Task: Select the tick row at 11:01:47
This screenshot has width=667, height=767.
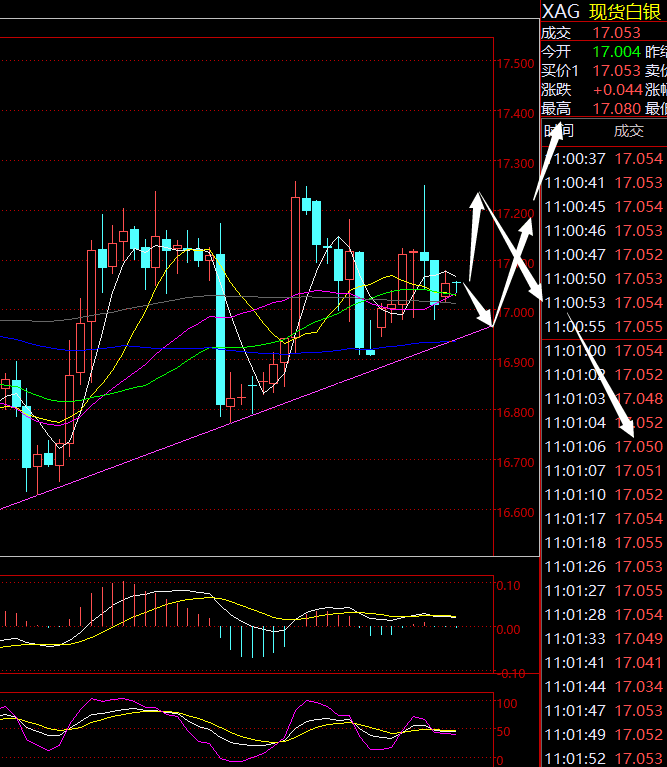Action: [x=604, y=710]
